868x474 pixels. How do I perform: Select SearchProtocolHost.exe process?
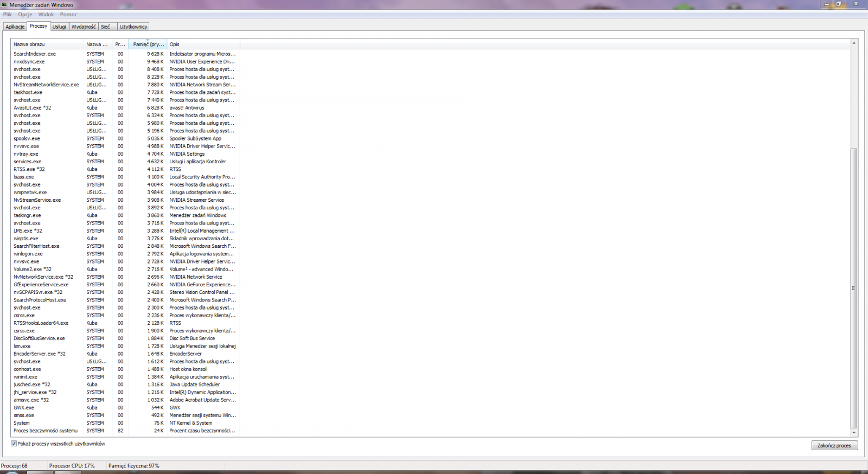click(x=125, y=300)
